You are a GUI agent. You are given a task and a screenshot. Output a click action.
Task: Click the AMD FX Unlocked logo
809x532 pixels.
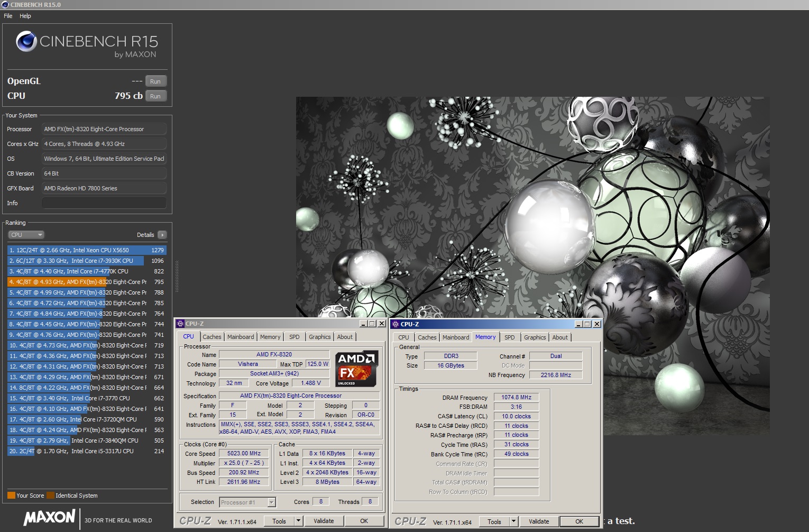pyautogui.click(x=357, y=369)
